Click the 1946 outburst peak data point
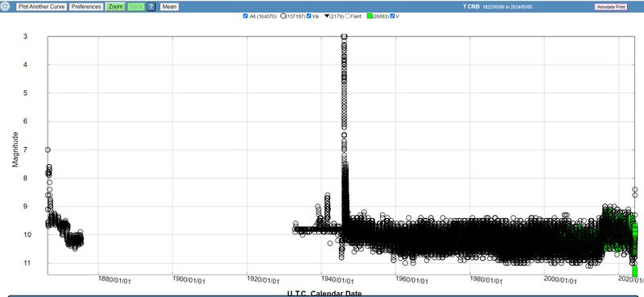Image resolution: width=644 pixels, height=297 pixels. pyautogui.click(x=345, y=37)
